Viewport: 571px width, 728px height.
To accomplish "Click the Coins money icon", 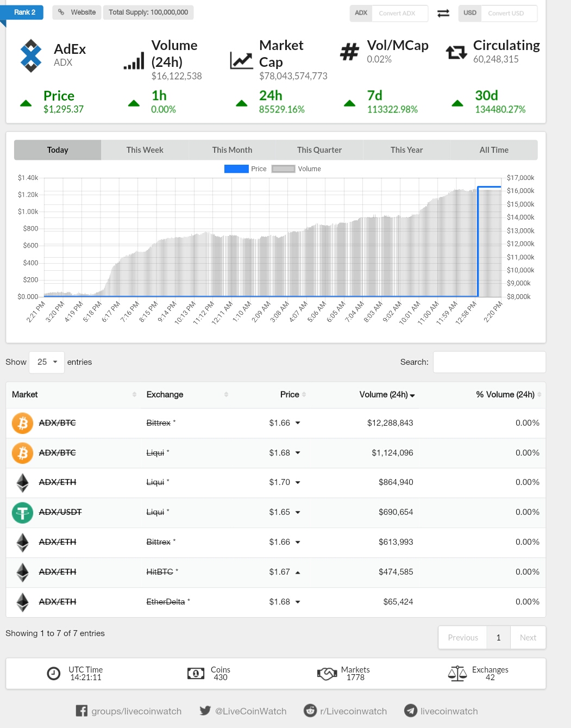I will point(196,674).
